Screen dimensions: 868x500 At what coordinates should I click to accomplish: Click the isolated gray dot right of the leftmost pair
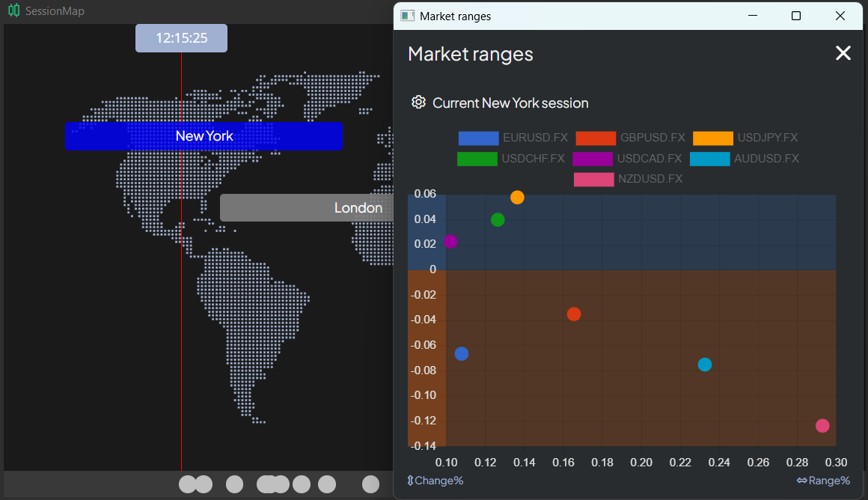click(235, 484)
